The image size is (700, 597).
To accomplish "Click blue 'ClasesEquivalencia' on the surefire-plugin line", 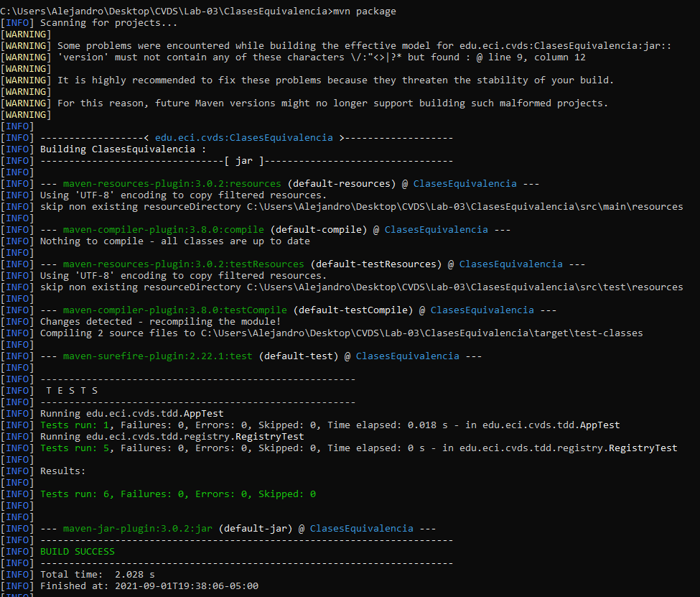I will pos(408,356).
